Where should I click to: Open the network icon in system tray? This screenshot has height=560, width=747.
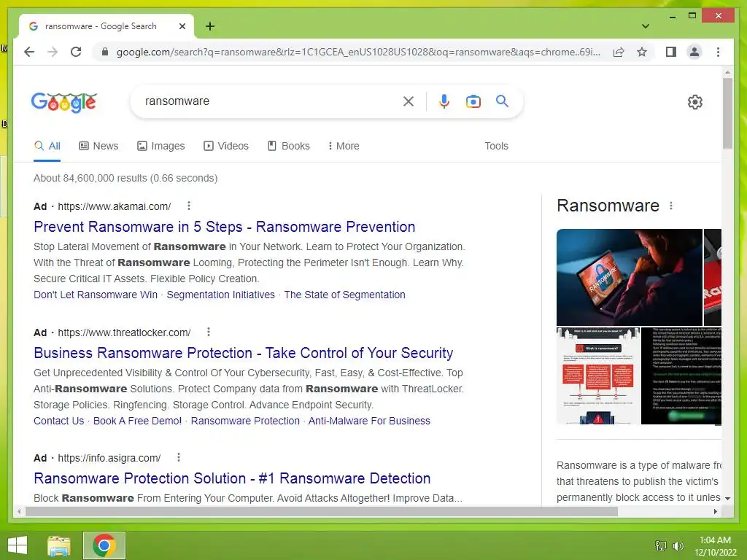[x=661, y=545]
